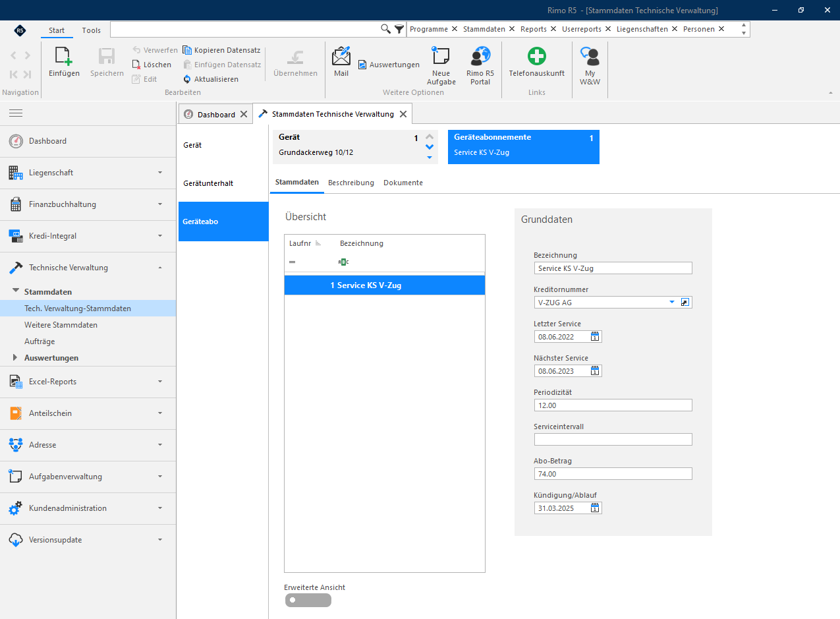The image size is (840, 619).
Task: Toggle the Erweiterte Ansicht switch
Action: coord(308,600)
